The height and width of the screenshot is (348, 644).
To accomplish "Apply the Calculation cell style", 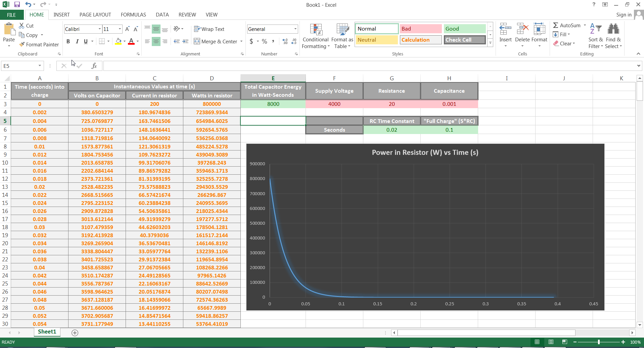I will pyautogui.click(x=421, y=40).
